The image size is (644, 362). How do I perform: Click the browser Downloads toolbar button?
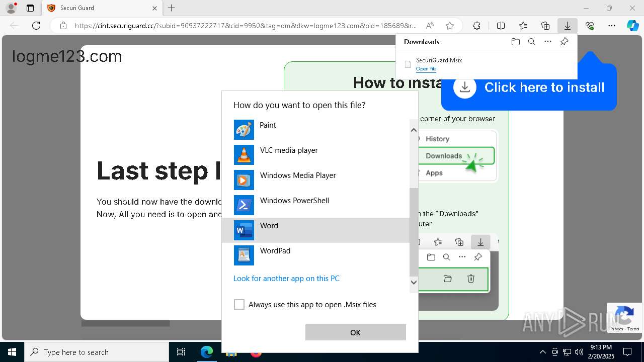(567, 26)
